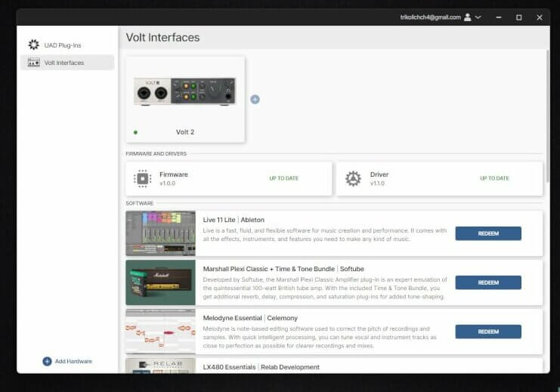This screenshot has width=560, height=392.
Task: Maximize the UA Connect window
Action: coord(518,17)
